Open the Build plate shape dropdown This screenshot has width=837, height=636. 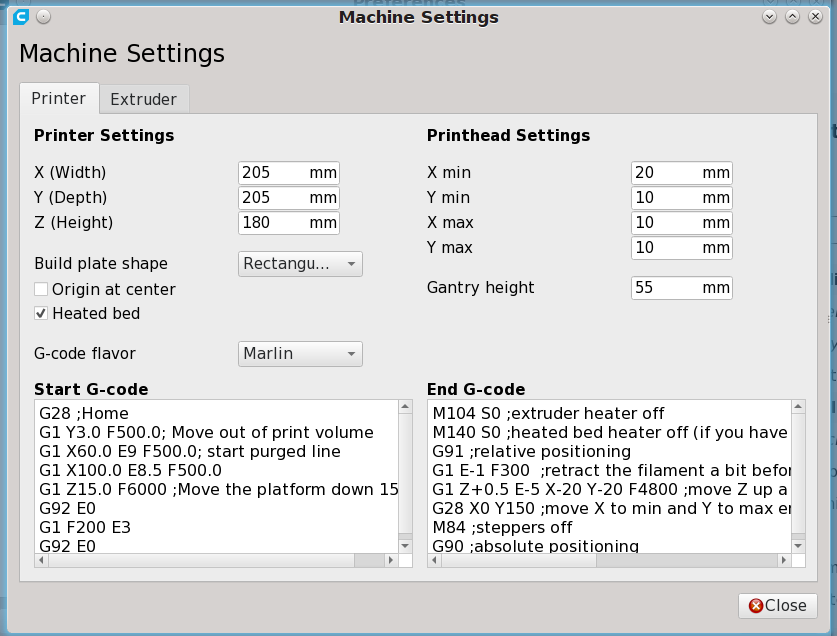click(x=300, y=264)
